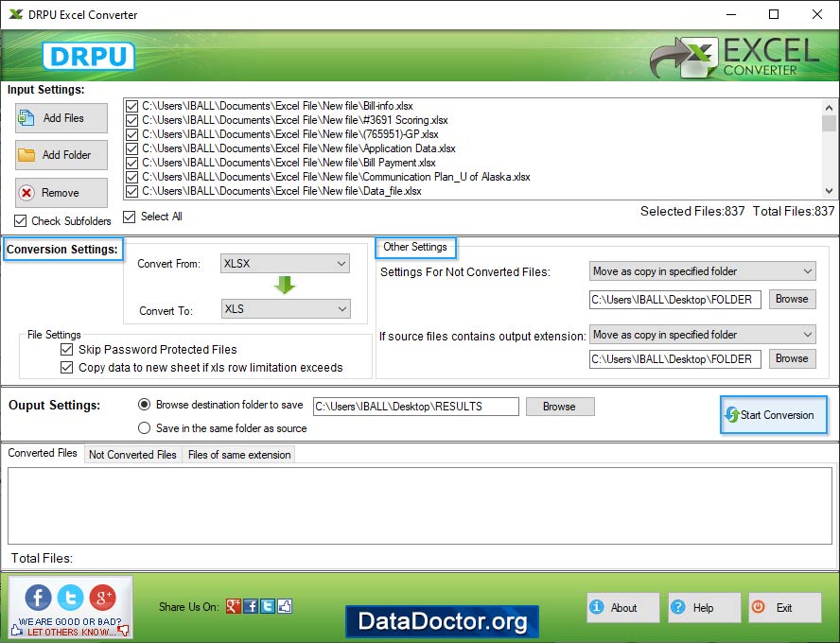Click the Other Settings group label
This screenshot has width=840, height=643.
[x=415, y=248]
